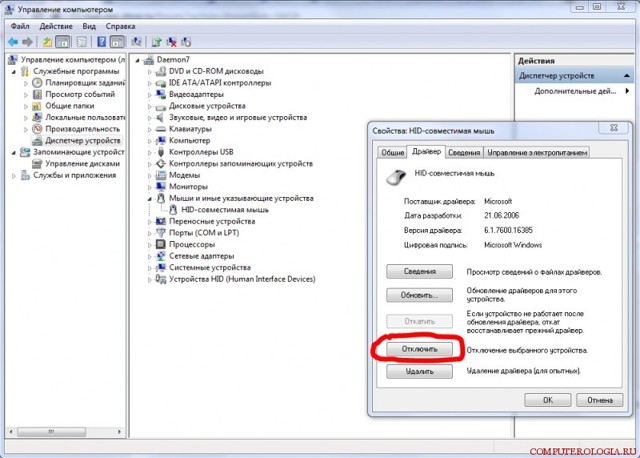The height and width of the screenshot is (458, 640).
Task: Expand the Устройства HID node
Action: click(x=149, y=280)
